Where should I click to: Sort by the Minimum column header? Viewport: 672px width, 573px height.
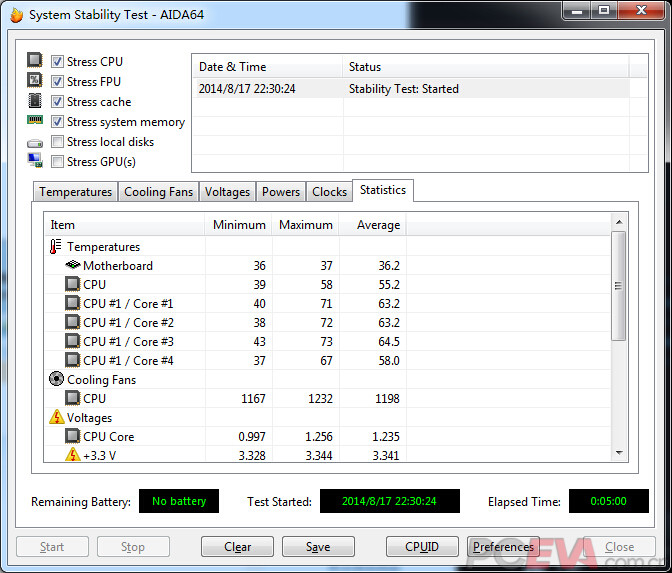[239, 225]
